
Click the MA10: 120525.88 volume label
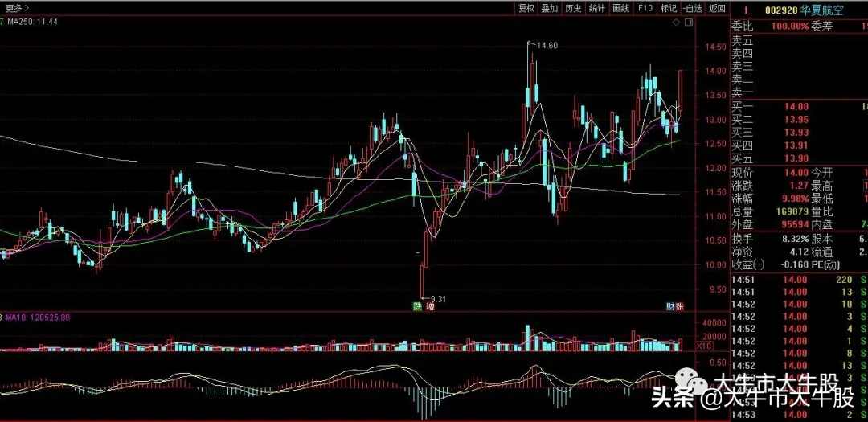point(39,318)
